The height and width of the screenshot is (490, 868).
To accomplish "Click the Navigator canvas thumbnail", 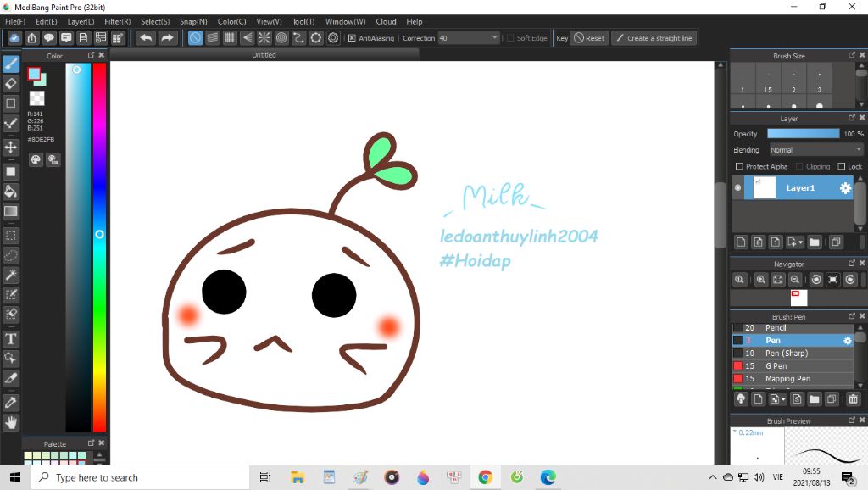I will [x=798, y=298].
